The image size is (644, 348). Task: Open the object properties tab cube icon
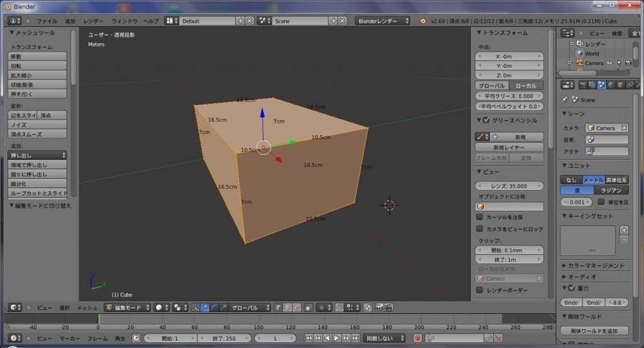(621, 84)
